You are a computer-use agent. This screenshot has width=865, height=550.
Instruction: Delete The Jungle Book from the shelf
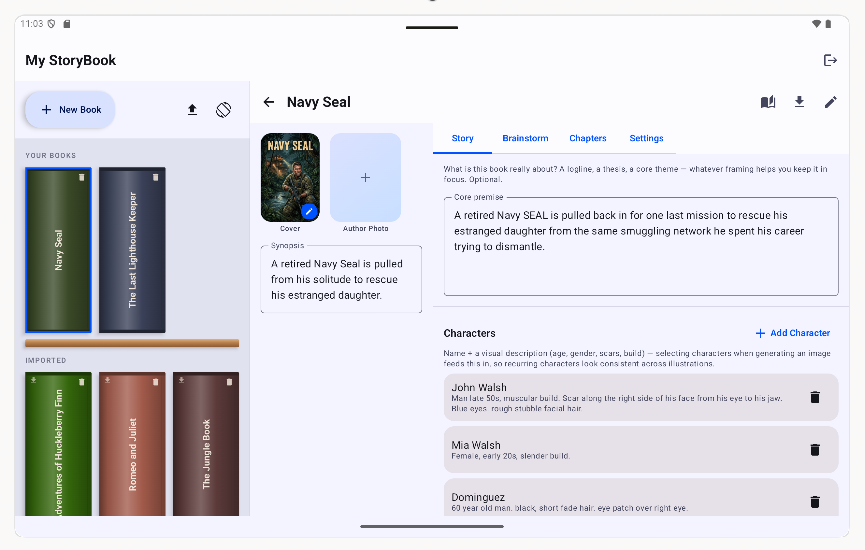click(229, 382)
